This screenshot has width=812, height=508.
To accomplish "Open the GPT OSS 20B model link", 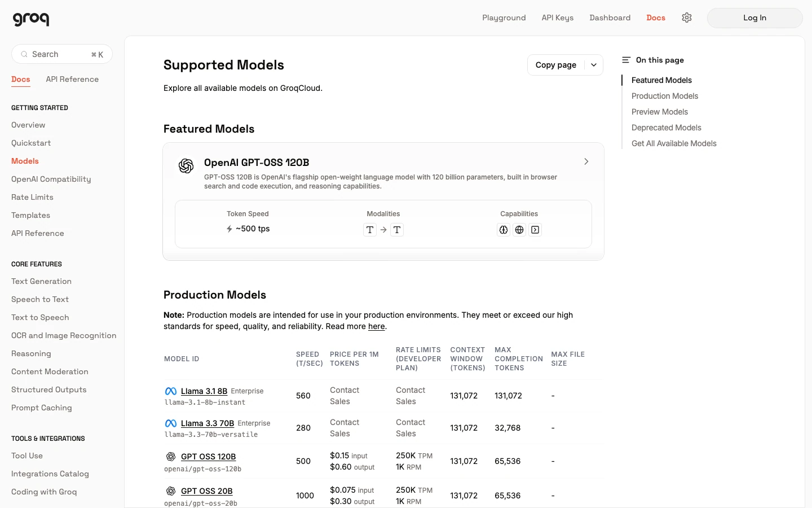I will 207,491.
